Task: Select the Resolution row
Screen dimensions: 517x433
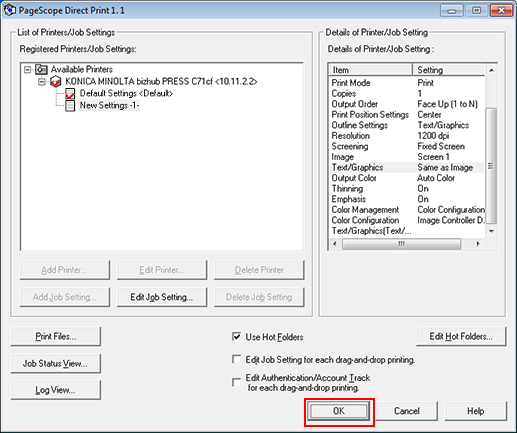Action: click(x=407, y=136)
